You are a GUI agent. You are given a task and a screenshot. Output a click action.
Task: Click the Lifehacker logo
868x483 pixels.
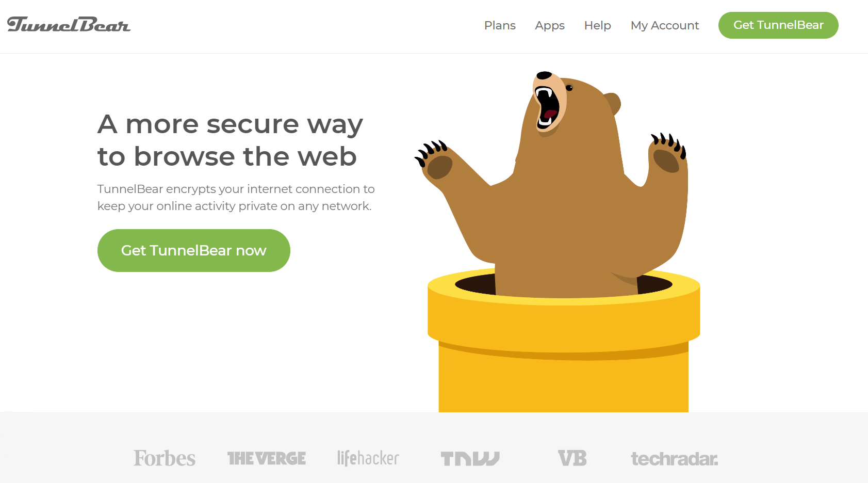click(x=368, y=458)
